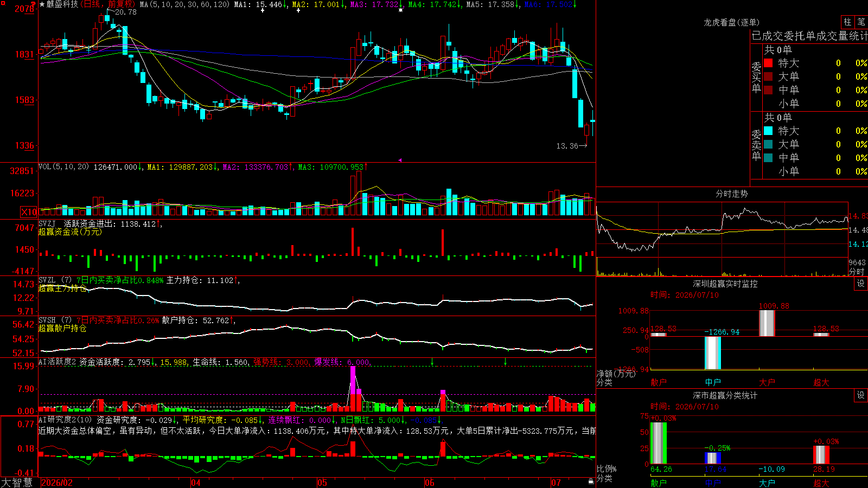Click the X10 volume scale label
The width and height of the screenshot is (868, 488).
click(28, 212)
